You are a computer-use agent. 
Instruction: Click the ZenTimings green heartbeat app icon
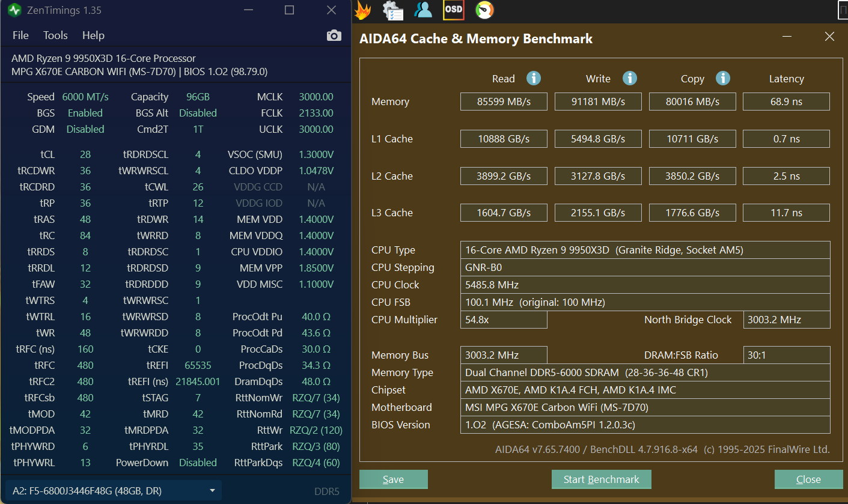tap(15, 10)
